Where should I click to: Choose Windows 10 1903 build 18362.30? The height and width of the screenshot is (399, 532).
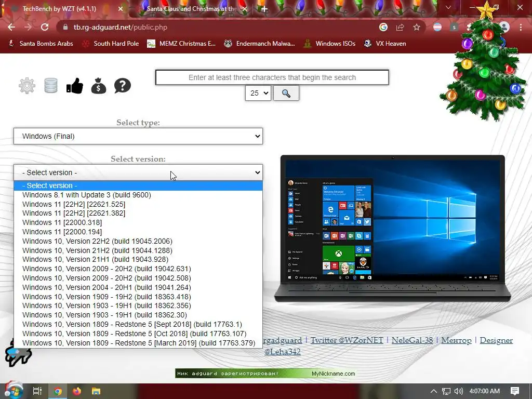(138, 315)
